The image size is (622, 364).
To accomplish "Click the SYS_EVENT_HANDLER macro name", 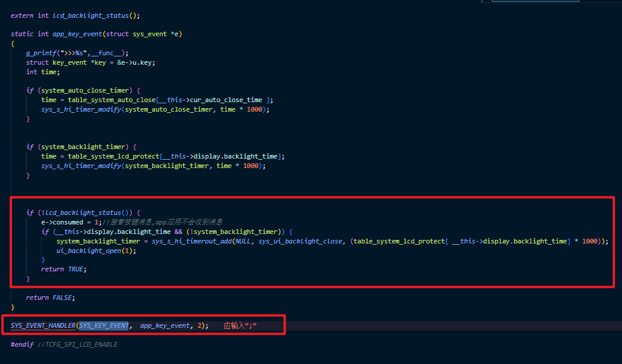I will (43, 325).
